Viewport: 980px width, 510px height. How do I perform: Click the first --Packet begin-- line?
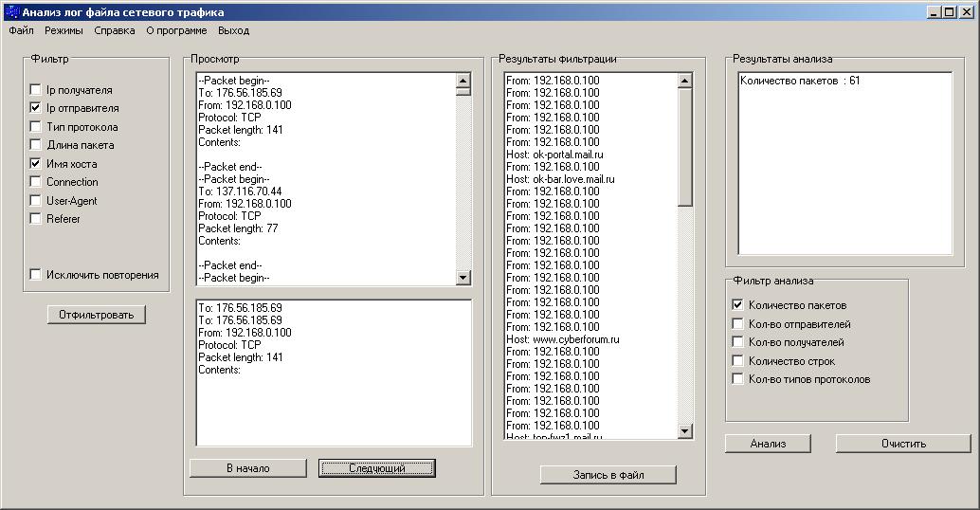pos(234,80)
